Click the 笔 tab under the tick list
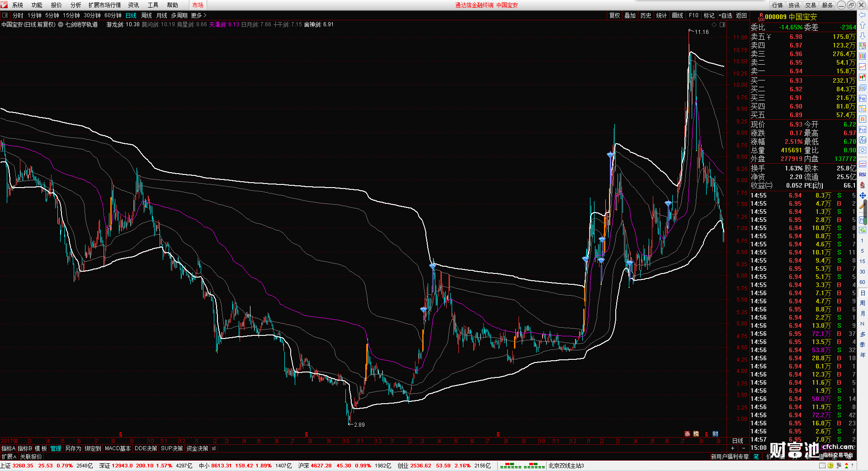 pyautogui.click(x=756, y=457)
